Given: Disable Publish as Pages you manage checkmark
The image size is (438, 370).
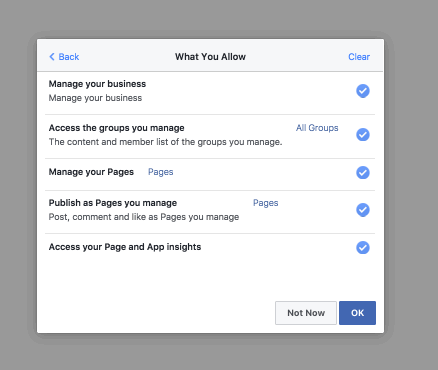Looking at the screenshot, I should (x=363, y=210).
